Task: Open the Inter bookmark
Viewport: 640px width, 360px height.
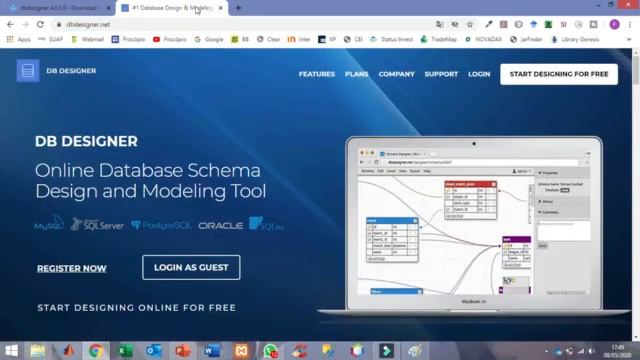Action: (299, 40)
